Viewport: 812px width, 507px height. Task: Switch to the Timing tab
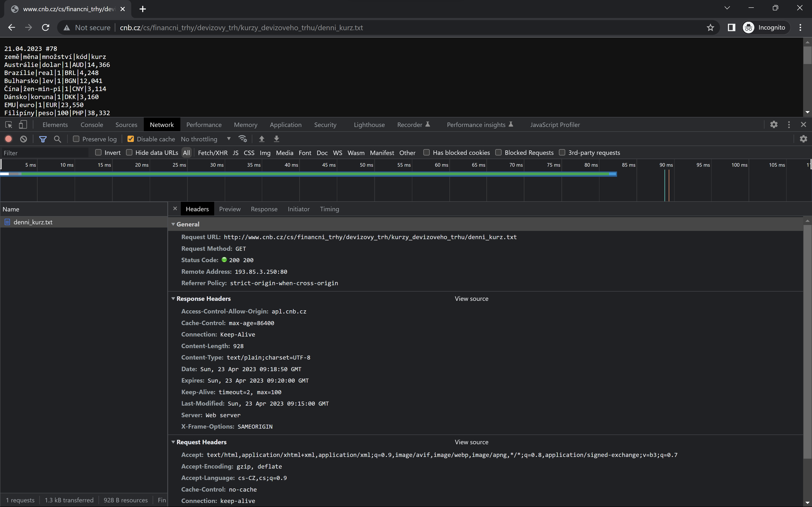point(329,209)
